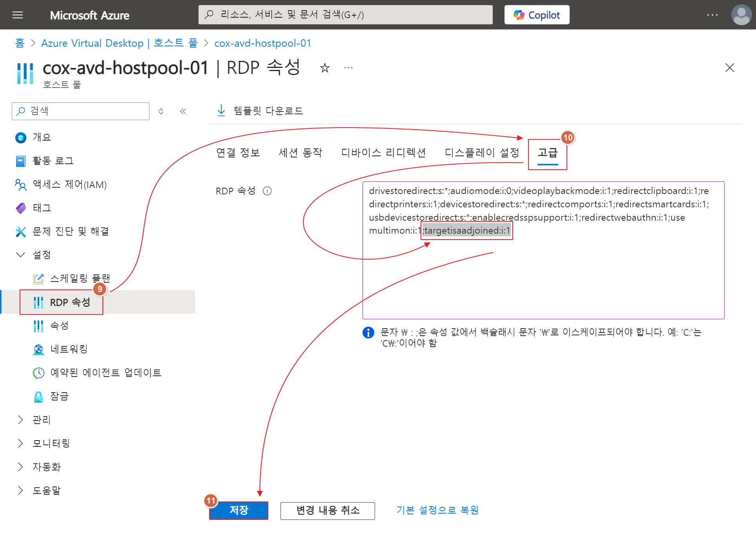Go to 홈 breadcrumb
The height and width of the screenshot is (534, 756).
click(x=20, y=43)
